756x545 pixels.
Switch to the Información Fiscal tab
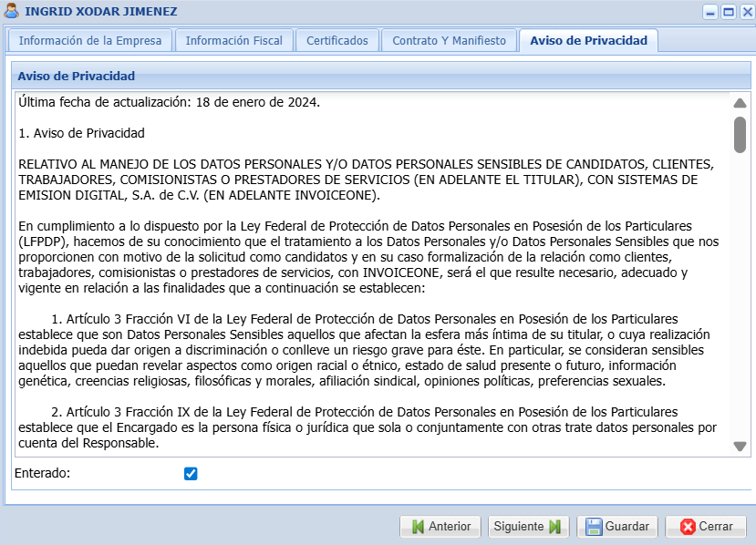click(x=233, y=41)
